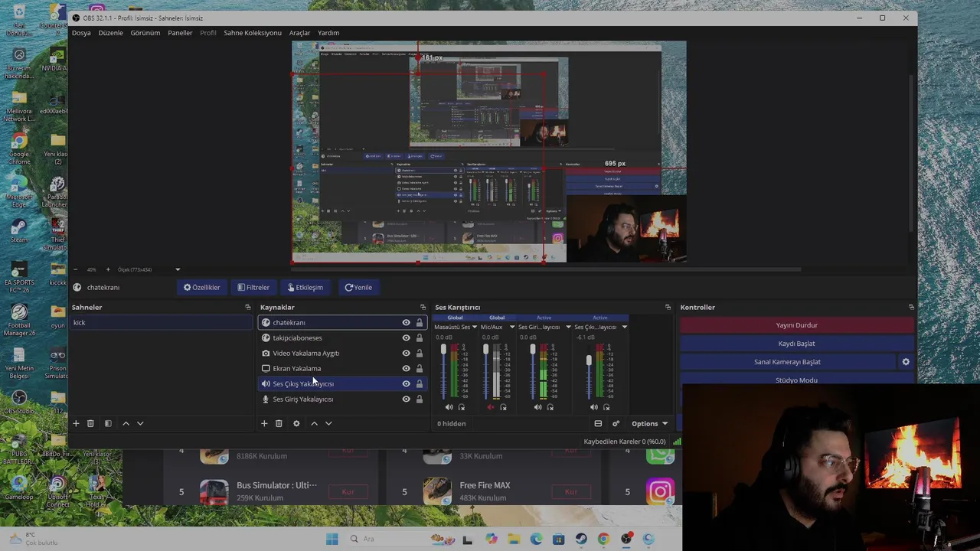Toggle visibility of Ekran Yakalama source
Viewport: 980px width, 551px height.
coord(406,368)
